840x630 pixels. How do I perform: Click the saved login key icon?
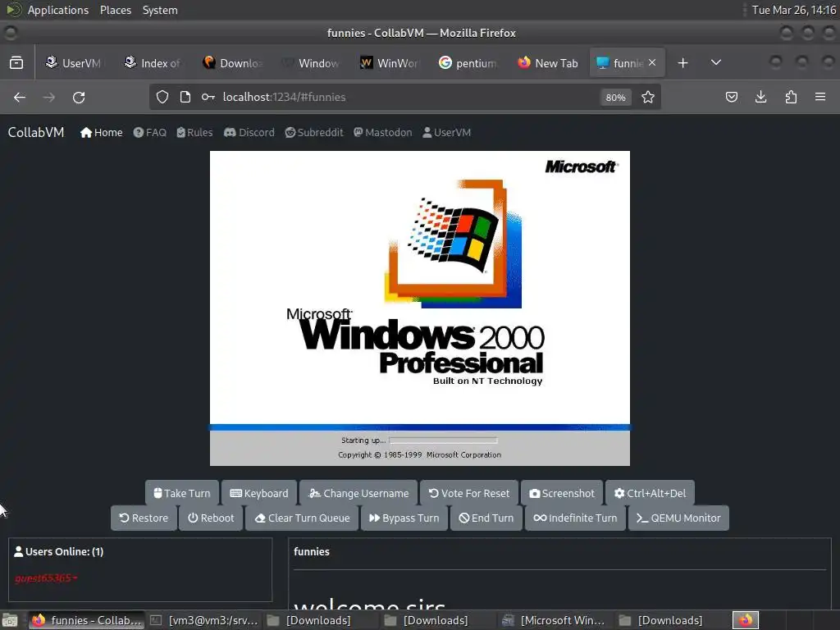click(208, 97)
